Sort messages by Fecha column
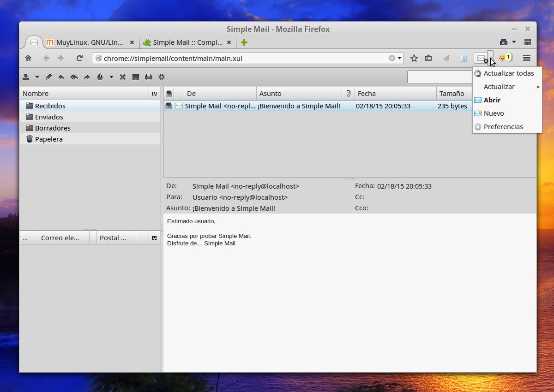 coord(395,94)
